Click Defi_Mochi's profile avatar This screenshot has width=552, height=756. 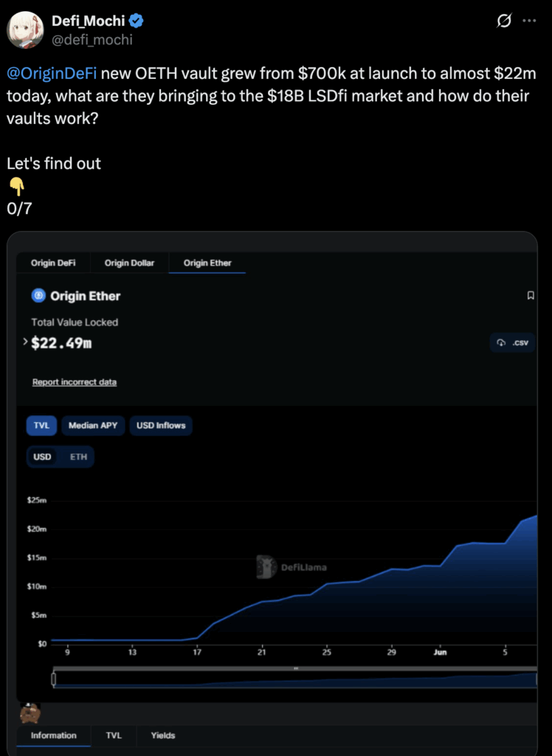[24, 30]
